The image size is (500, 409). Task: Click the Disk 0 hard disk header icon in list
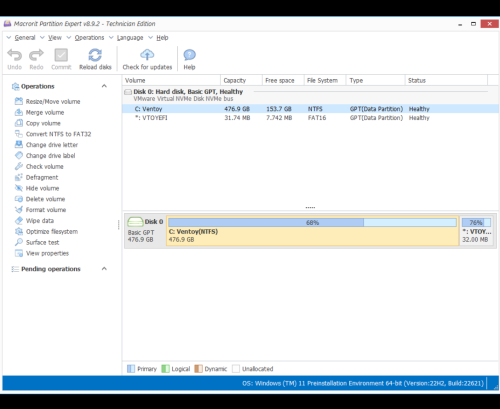pos(128,92)
